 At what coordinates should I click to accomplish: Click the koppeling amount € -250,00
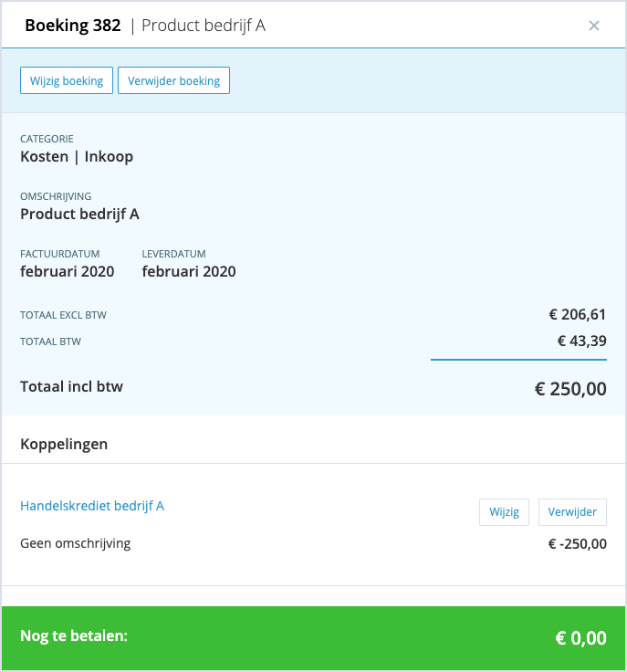tap(578, 544)
